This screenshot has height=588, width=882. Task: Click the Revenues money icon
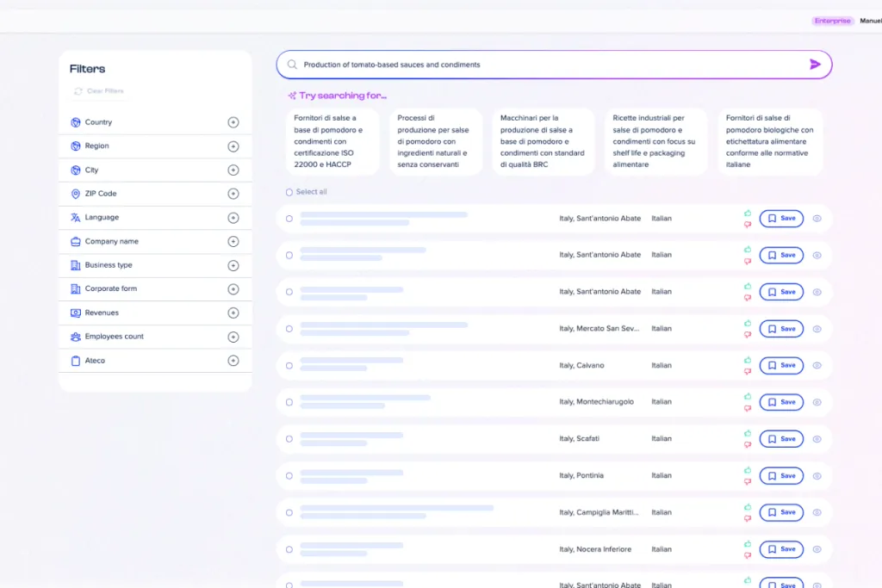[76, 313]
